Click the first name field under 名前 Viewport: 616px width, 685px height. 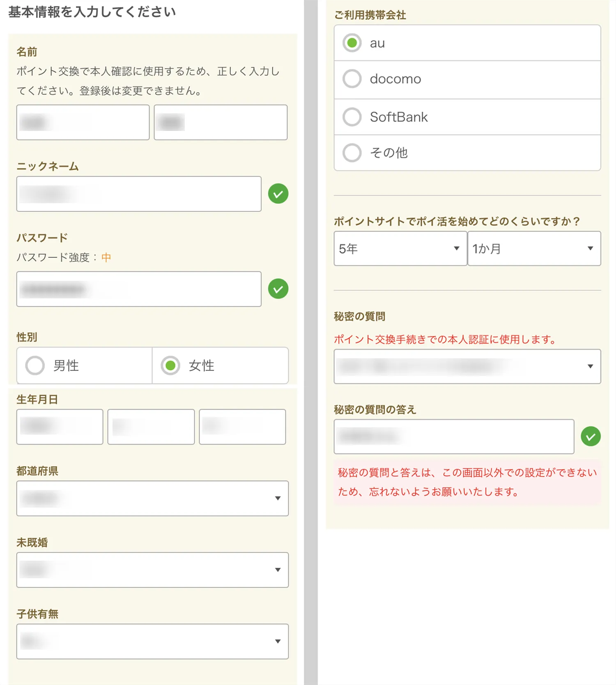pyautogui.click(x=83, y=122)
